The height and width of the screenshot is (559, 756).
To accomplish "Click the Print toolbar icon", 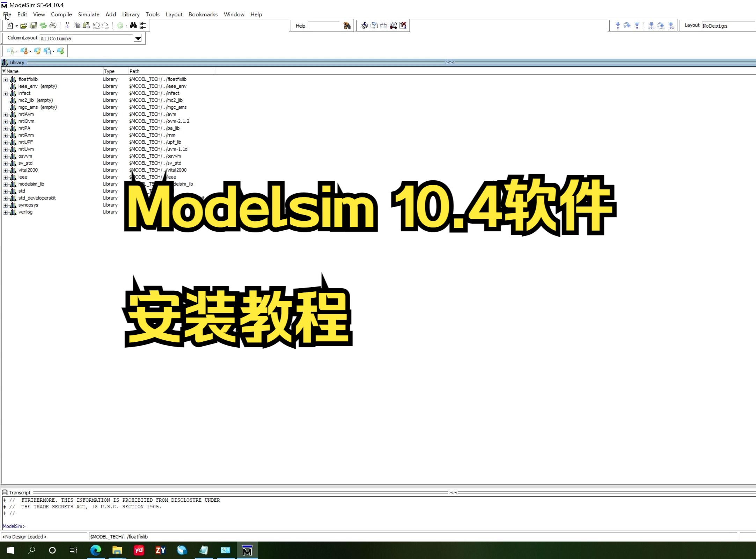I will (53, 26).
